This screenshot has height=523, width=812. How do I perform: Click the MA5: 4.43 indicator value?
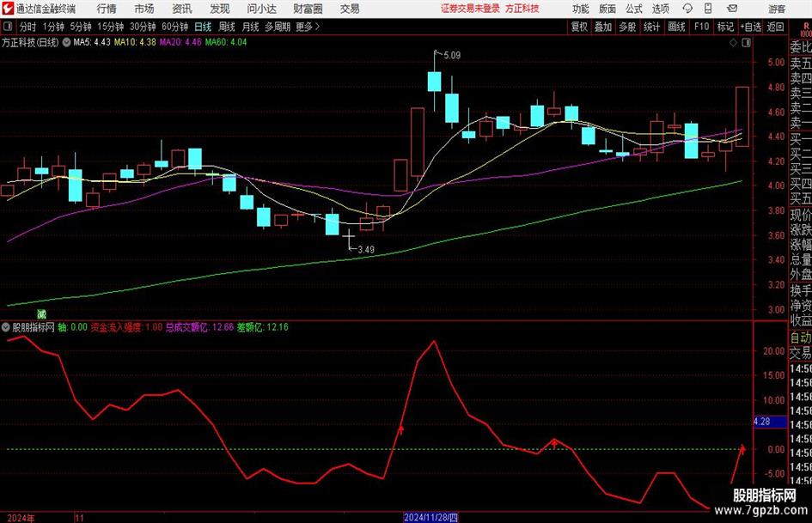92,42
